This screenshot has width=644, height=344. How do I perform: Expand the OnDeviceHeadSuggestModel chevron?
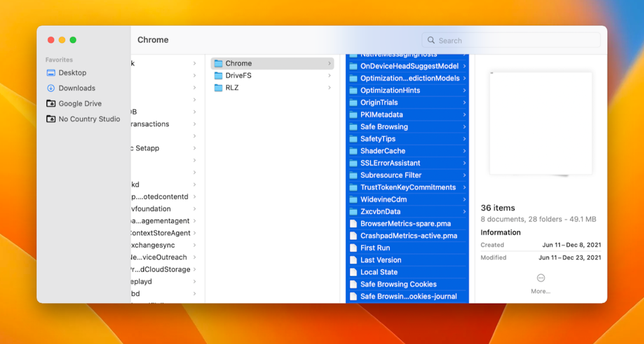(x=464, y=66)
